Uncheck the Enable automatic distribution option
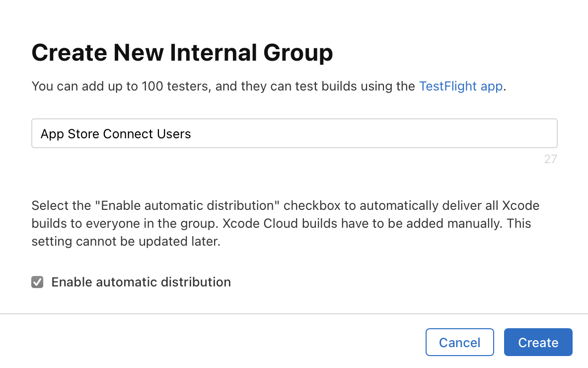This screenshot has width=588, height=368. (37, 282)
